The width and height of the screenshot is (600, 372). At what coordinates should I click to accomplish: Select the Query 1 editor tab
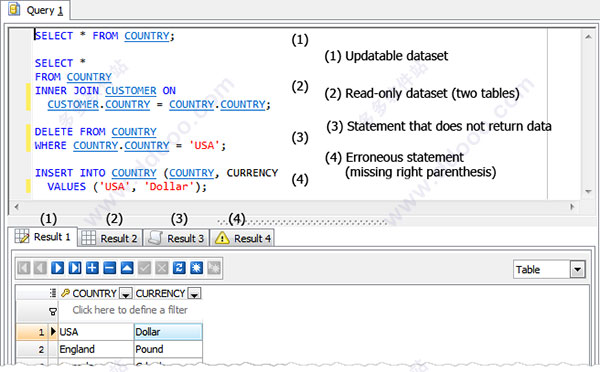[x=36, y=10]
